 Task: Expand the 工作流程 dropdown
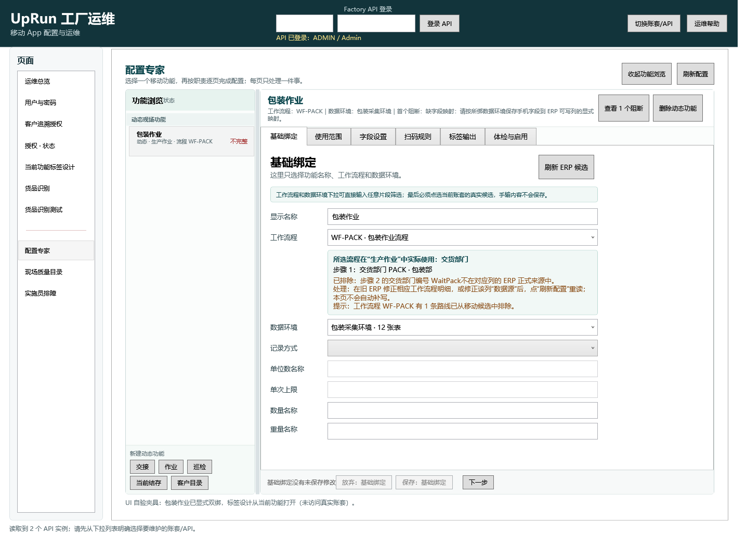click(x=463, y=237)
